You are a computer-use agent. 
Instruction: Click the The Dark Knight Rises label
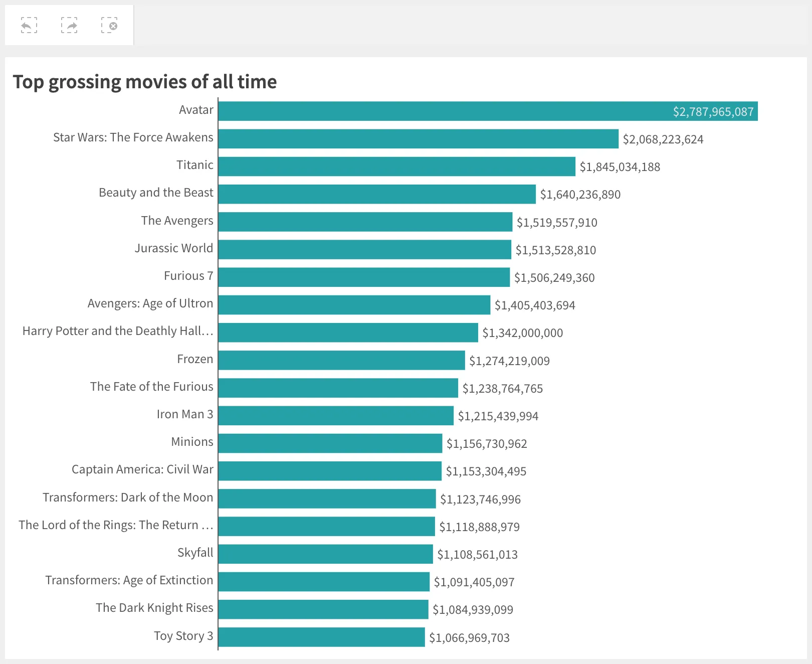pos(154,608)
